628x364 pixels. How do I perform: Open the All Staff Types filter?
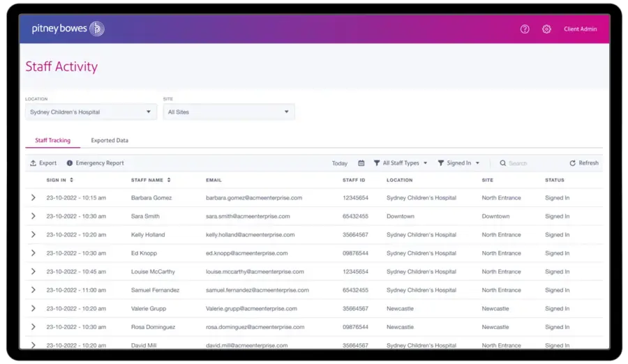pos(400,163)
